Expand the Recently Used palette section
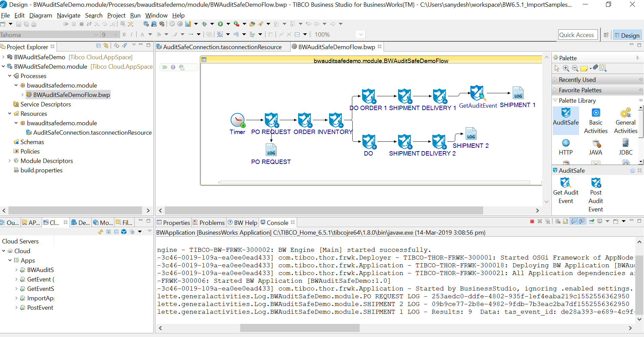Viewport: 644px width, 337px height. point(577,80)
